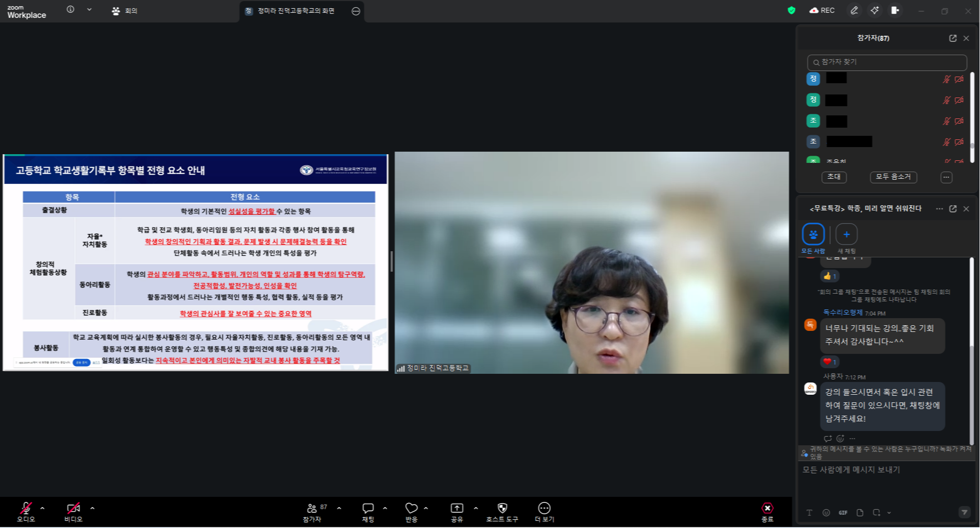Open host tools shield icon

503,508
